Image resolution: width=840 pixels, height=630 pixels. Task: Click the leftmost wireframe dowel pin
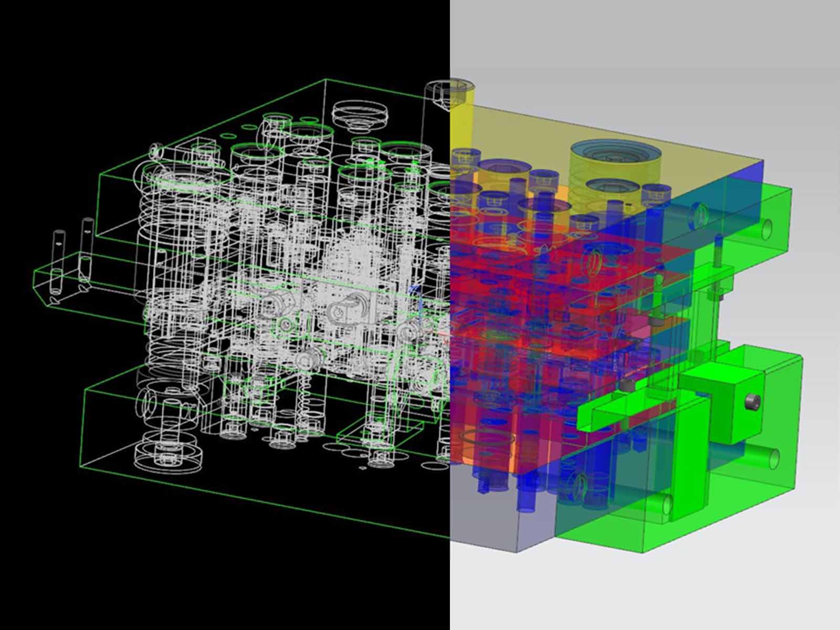59,261
